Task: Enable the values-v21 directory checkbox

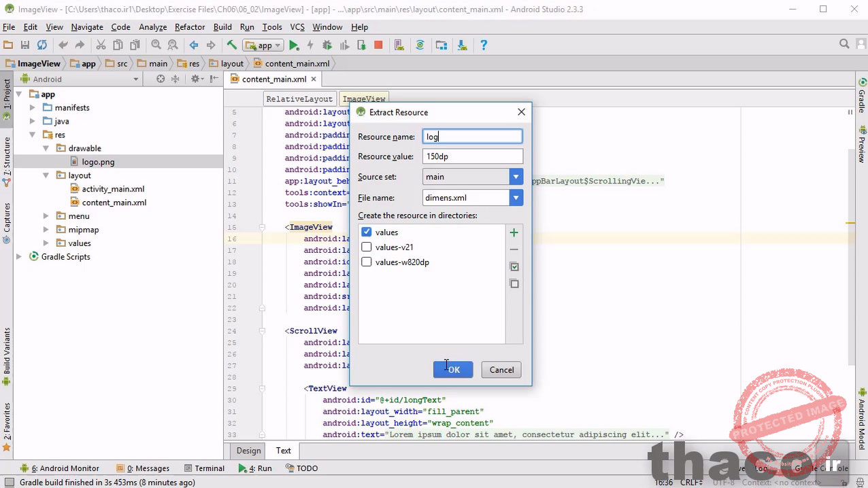Action: [x=367, y=247]
